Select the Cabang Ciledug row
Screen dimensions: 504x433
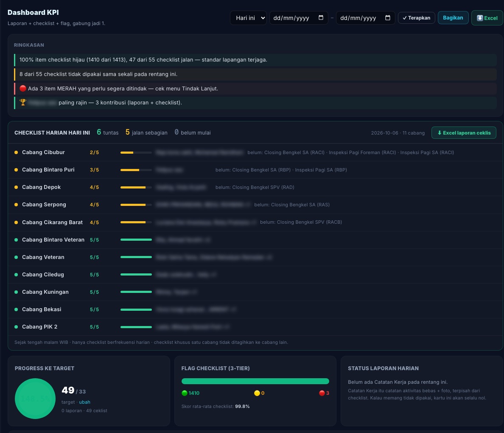[x=255, y=274]
